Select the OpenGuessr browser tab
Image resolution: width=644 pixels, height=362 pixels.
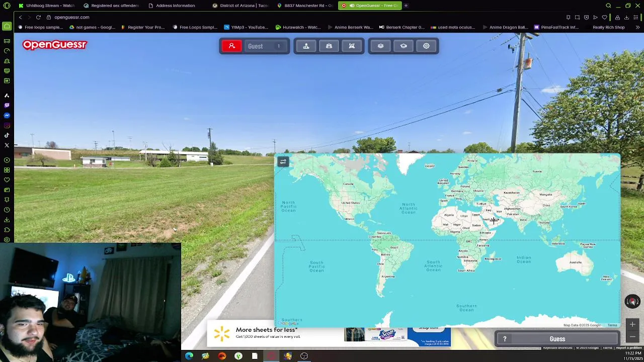coord(370,6)
